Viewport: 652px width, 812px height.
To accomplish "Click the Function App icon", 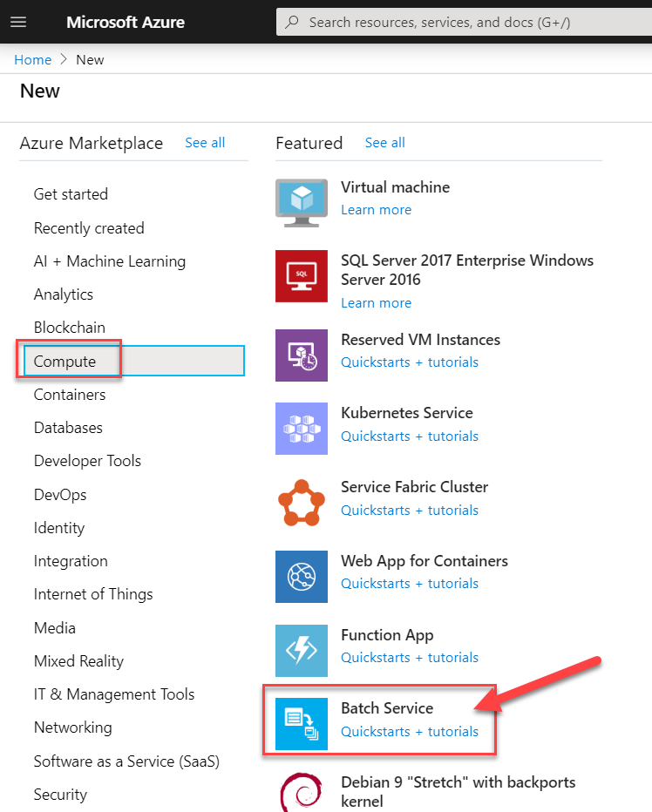I will tap(302, 651).
